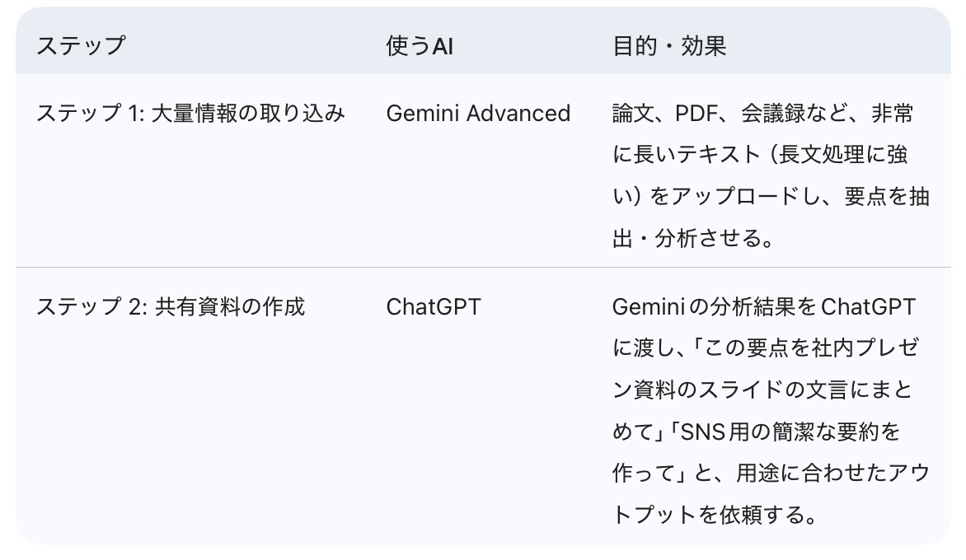Image resolution: width=966 pixels, height=560 pixels.
Task: Click the い)をアップロードし、要点を抽 line
Action: pos(771,197)
